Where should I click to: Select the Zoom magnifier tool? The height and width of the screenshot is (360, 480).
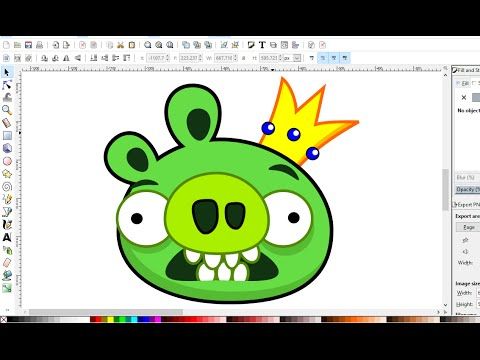tap(7, 110)
